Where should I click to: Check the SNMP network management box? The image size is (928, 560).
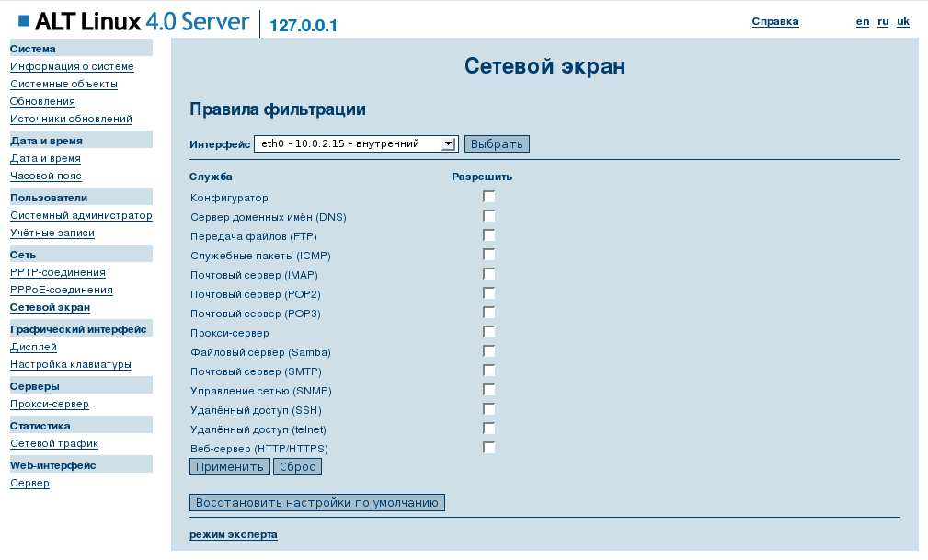[489, 389]
